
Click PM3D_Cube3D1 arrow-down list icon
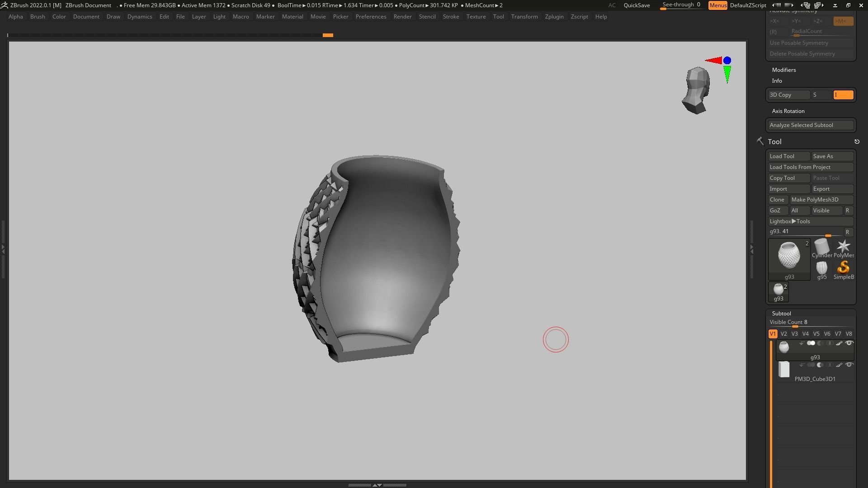point(802,365)
